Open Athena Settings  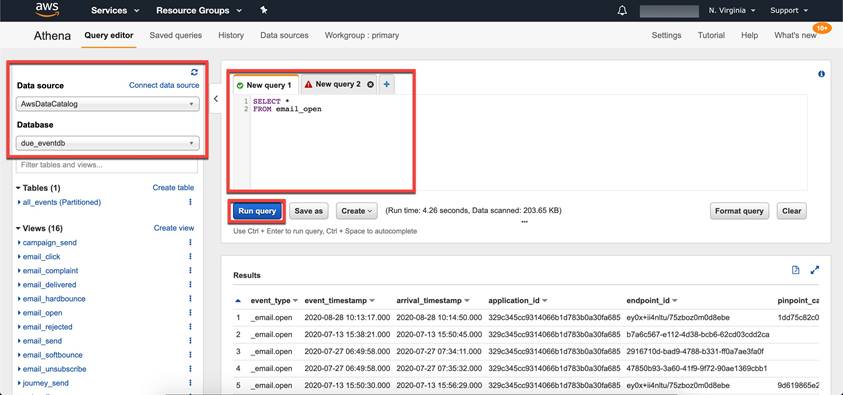click(x=666, y=35)
